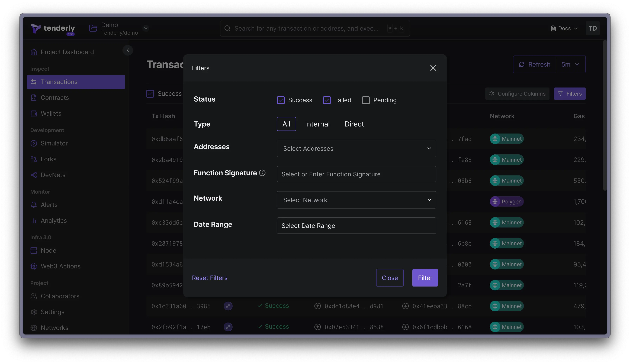Click the Web3 Actions chip icon
This screenshot has width=630, height=364.
pos(34,266)
